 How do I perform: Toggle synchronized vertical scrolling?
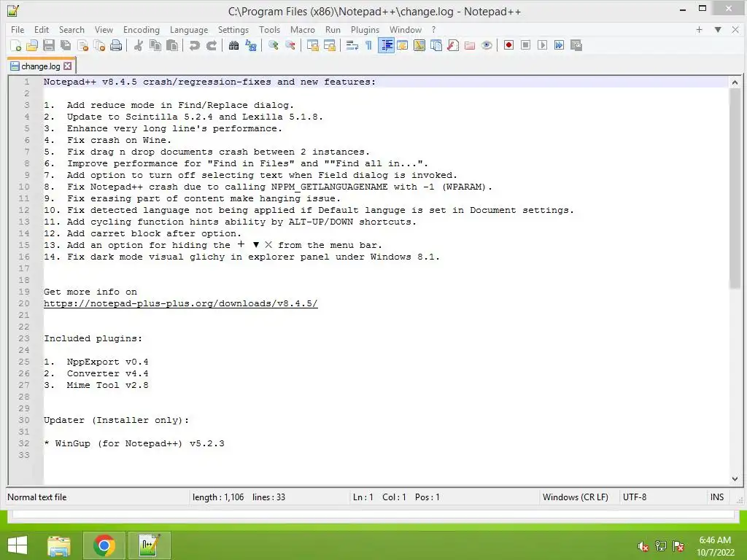tap(312, 45)
